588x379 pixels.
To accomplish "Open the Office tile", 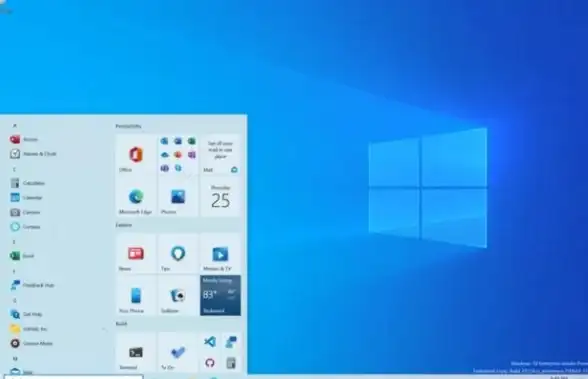I will pyautogui.click(x=136, y=154).
